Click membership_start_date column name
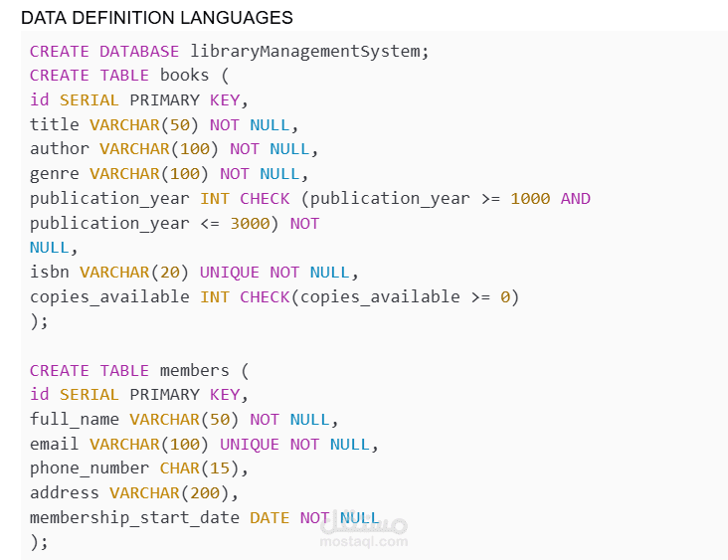 pyautogui.click(x=134, y=518)
